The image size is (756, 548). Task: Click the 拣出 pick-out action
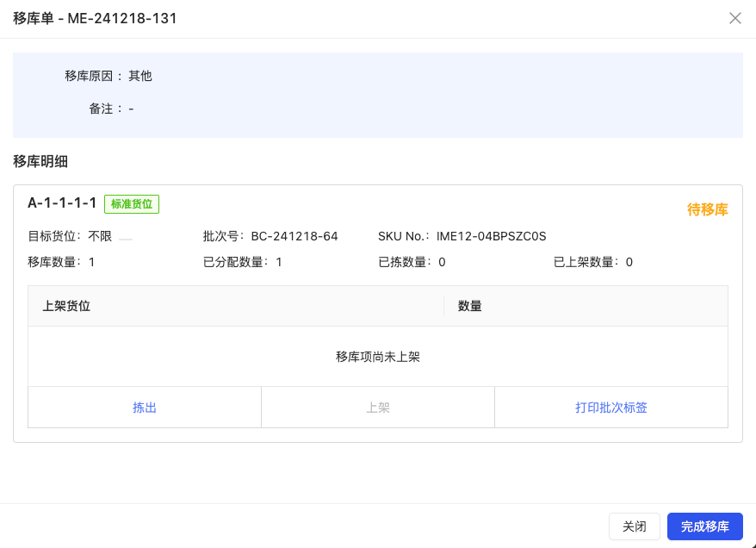point(145,408)
